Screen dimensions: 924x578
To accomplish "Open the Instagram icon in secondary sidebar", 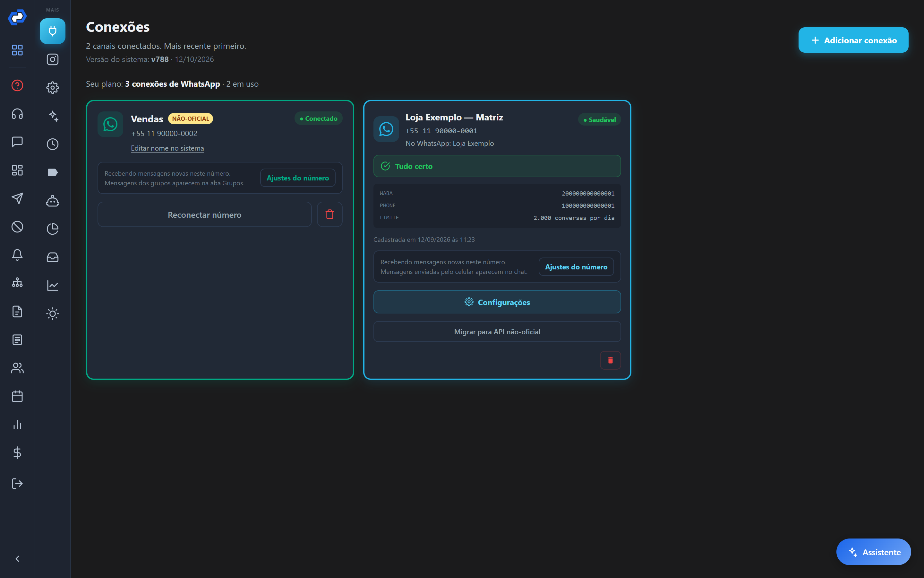I will 52,59.
